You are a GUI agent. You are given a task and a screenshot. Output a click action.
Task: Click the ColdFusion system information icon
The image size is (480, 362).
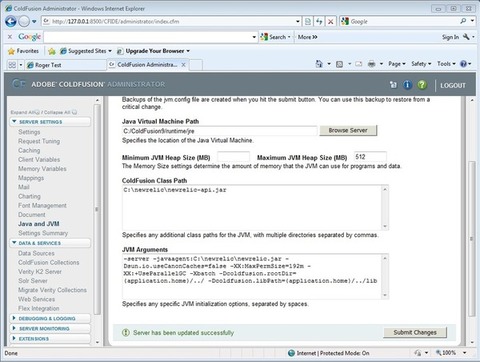pos(407,85)
